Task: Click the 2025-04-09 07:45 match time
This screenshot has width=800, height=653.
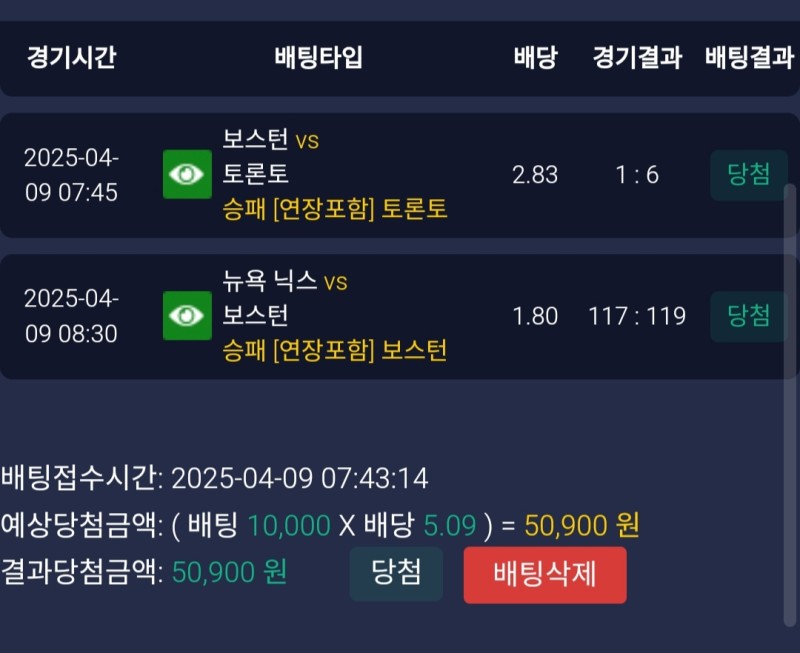Action: [x=71, y=175]
